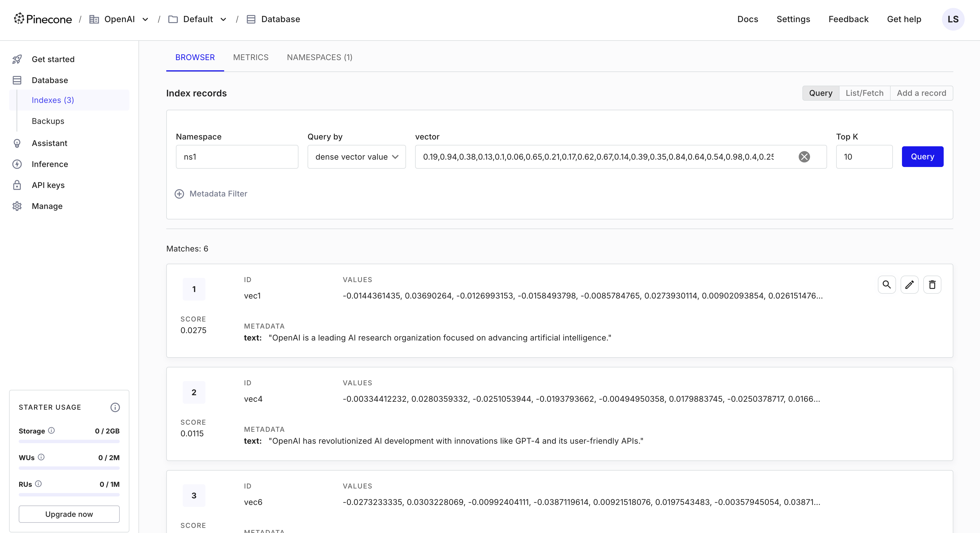Switch to the METRICS tab
980x533 pixels.
pos(251,57)
